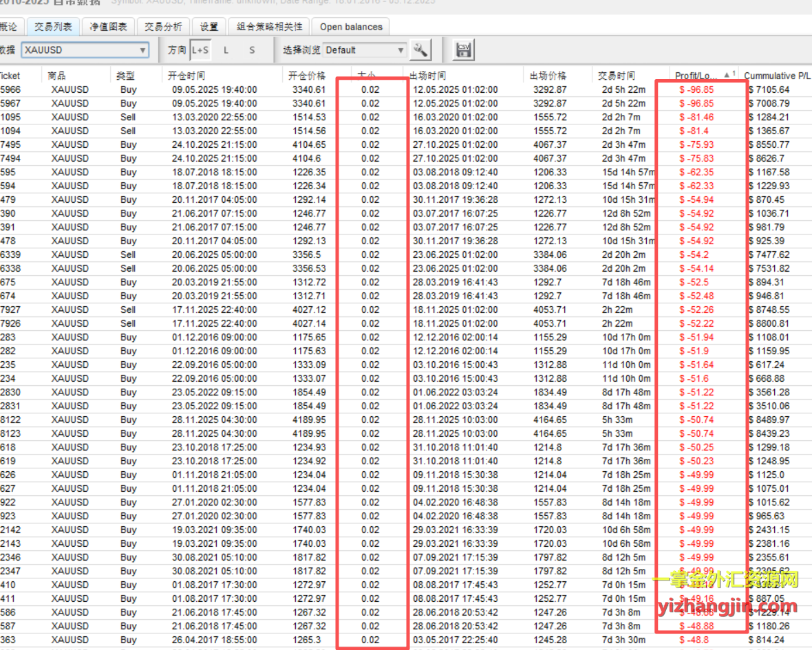Image resolution: width=812 pixels, height=650 pixels.
Task: Open the Open balances tab
Action: click(351, 27)
